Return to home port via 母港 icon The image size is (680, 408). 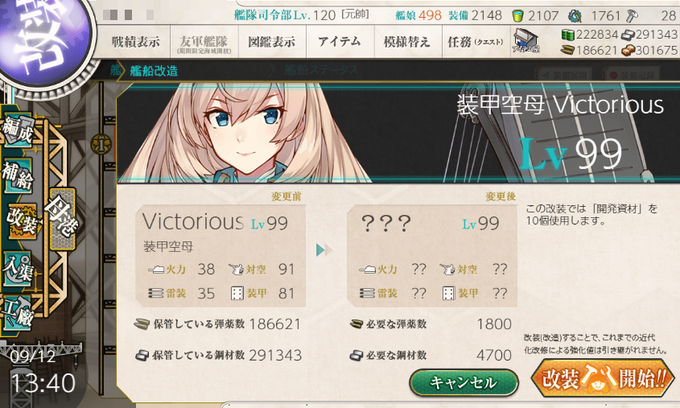click(62, 218)
